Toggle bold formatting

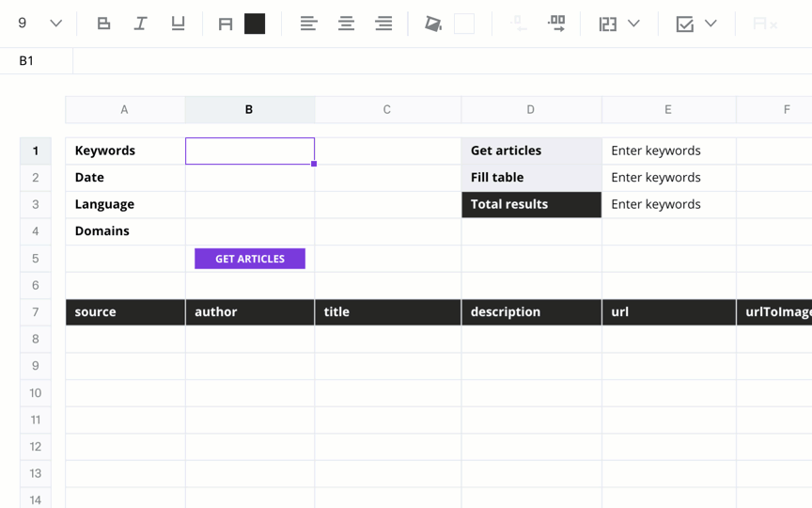point(103,24)
